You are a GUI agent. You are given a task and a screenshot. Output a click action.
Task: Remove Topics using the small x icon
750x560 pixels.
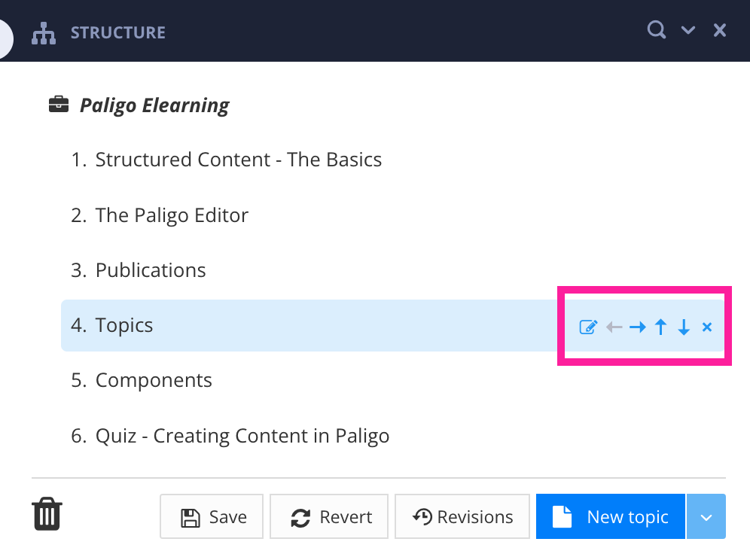[x=706, y=326]
